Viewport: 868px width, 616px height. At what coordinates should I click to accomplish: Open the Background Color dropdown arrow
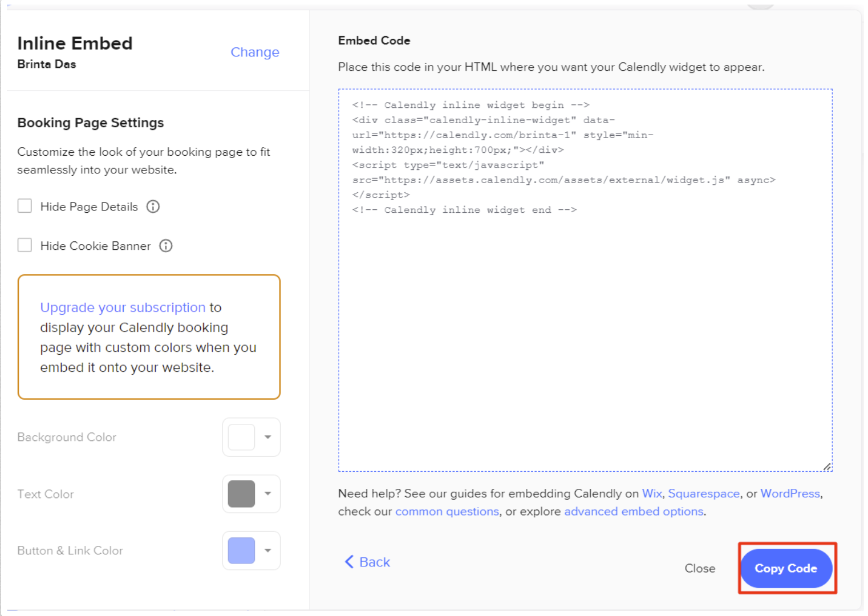[x=267, y=437]
